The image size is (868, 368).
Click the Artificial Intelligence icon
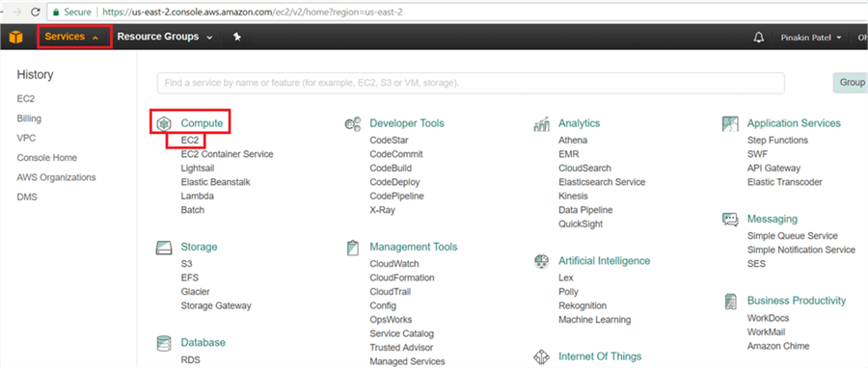(x=541, y=261)
